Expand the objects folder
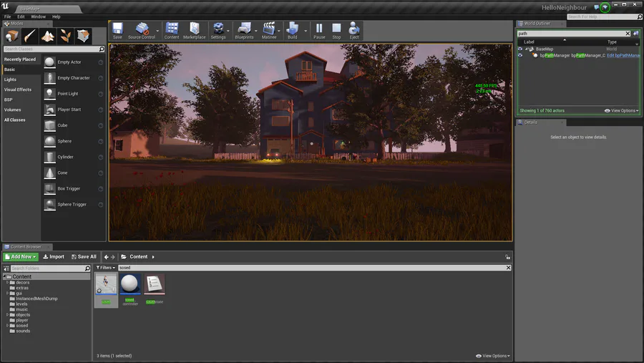This screenshot has width=644, height=363. pos(7,314)
